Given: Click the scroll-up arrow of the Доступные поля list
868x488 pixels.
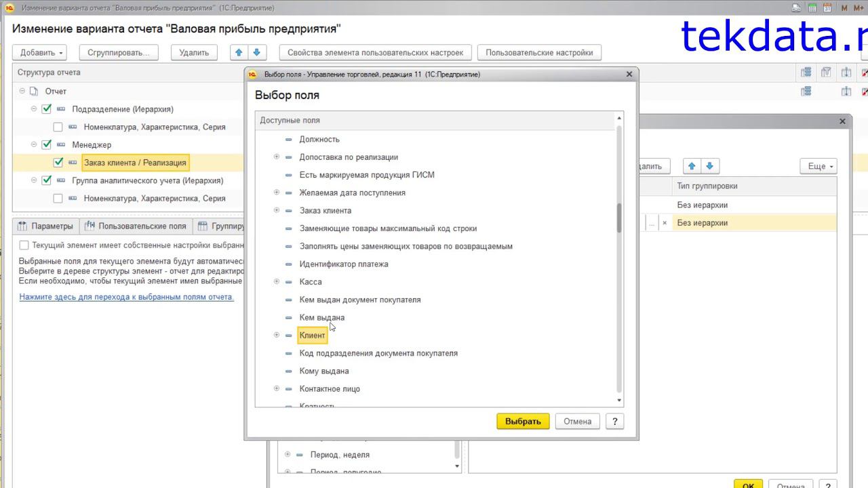Looking at the screenshot, I should coord(619,119).
